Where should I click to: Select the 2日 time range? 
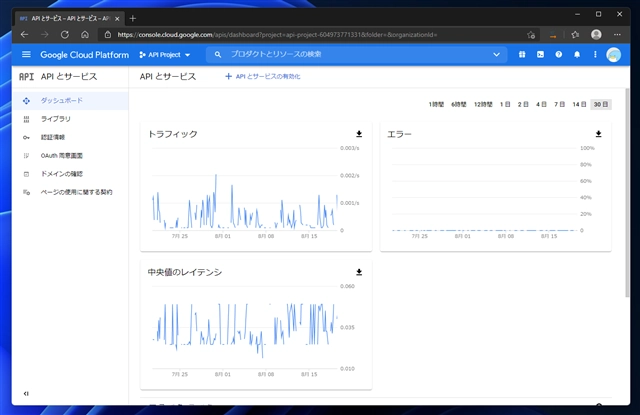[x=523, y=104]
